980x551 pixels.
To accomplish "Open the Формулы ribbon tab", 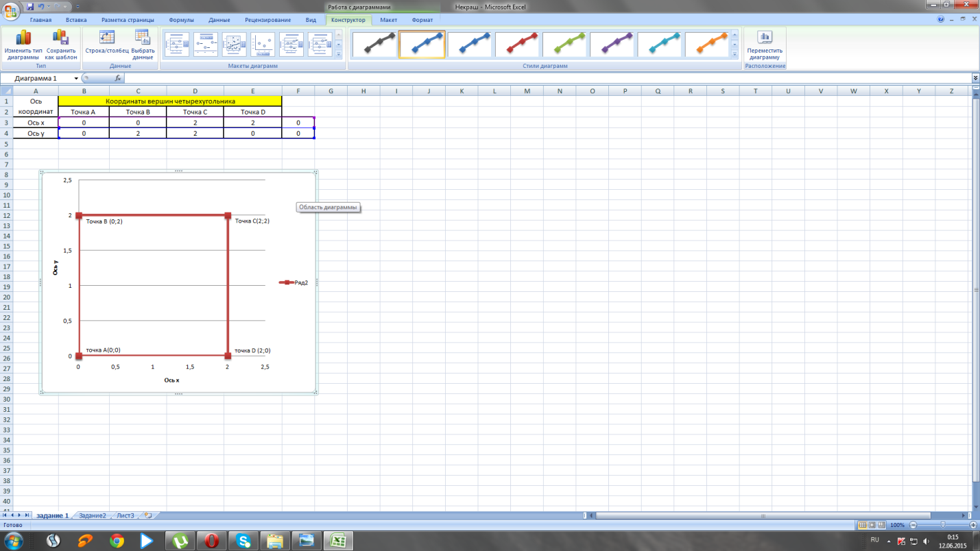I will pos(181,21).
